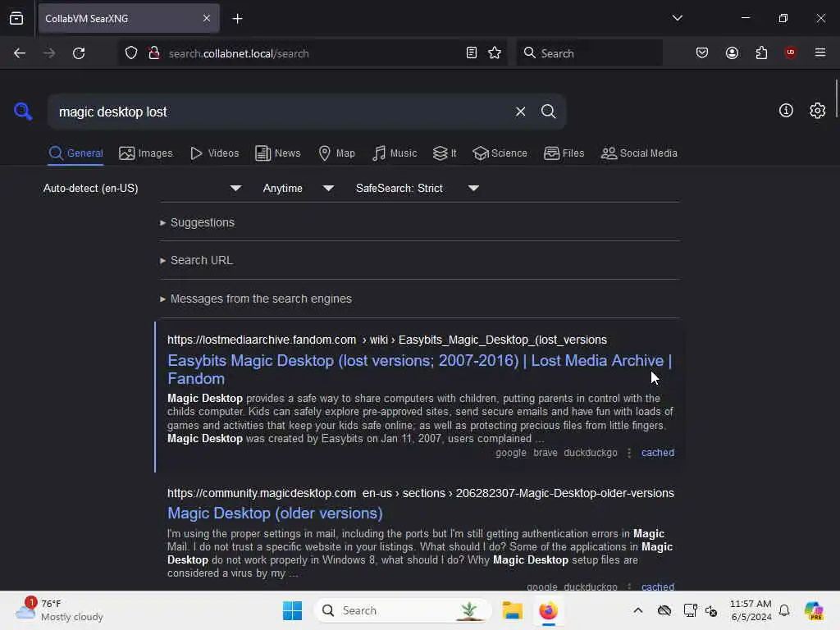Expand Messages from the search engines
Viewport: 840px width, 630px height.
(256, 299)
